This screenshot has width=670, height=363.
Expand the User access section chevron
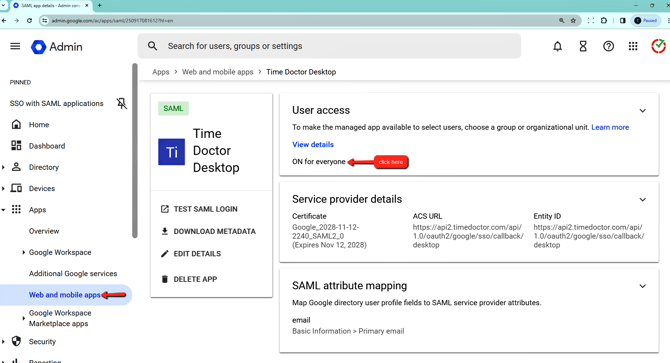point(642,111)
